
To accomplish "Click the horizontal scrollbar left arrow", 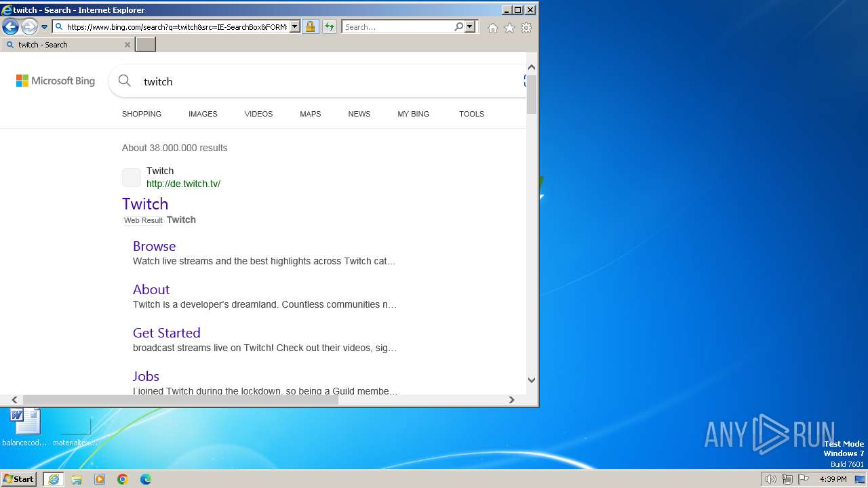I will point(14,400).
